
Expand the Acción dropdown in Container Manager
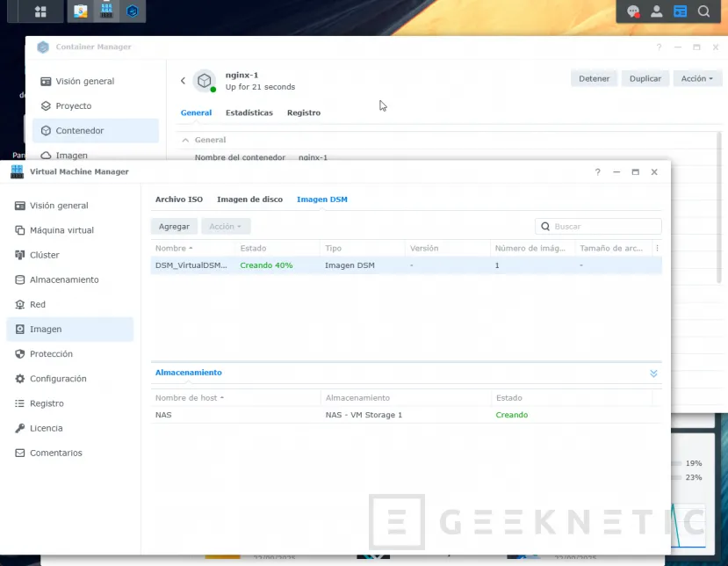click(697, 78)
